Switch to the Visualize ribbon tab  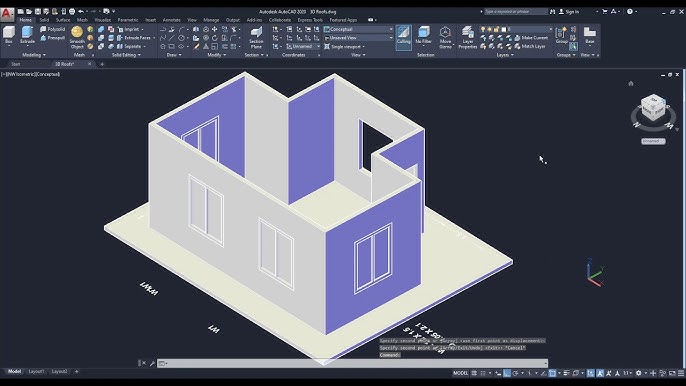point(102,20)
